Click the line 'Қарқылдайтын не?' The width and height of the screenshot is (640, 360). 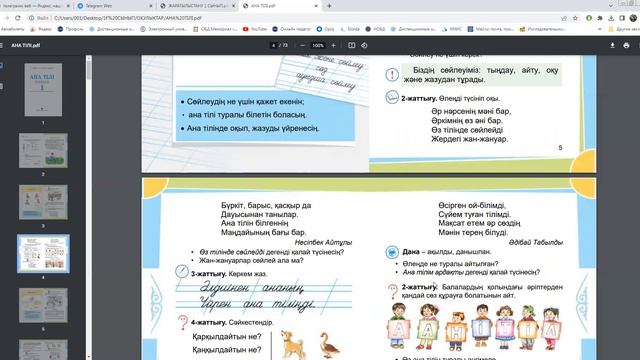227,337
